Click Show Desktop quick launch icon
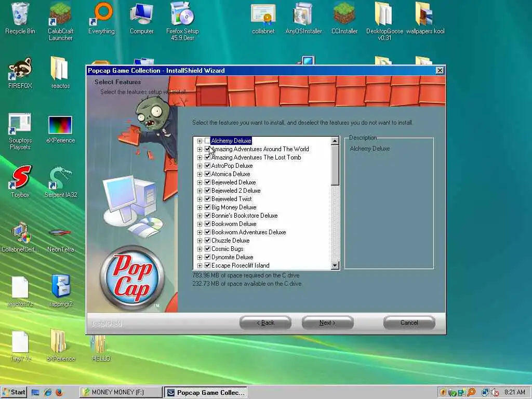The image size is (532, 399). (35, 392)
